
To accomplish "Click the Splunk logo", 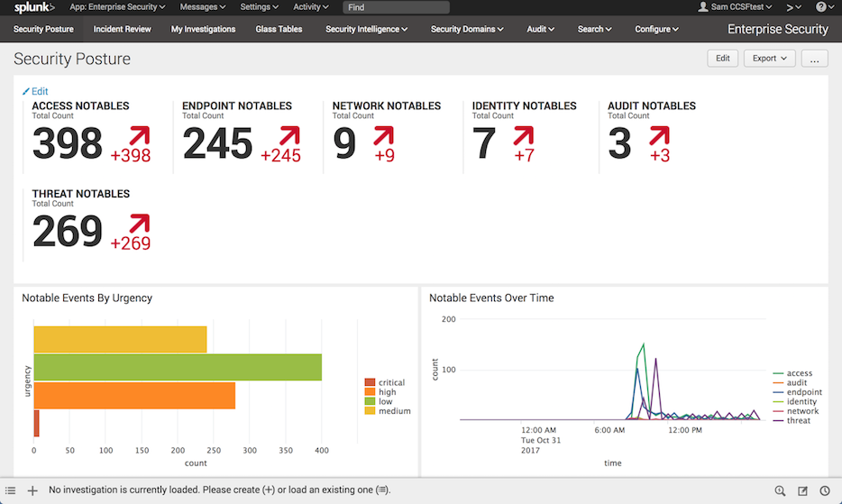I will tap(34, 7).
